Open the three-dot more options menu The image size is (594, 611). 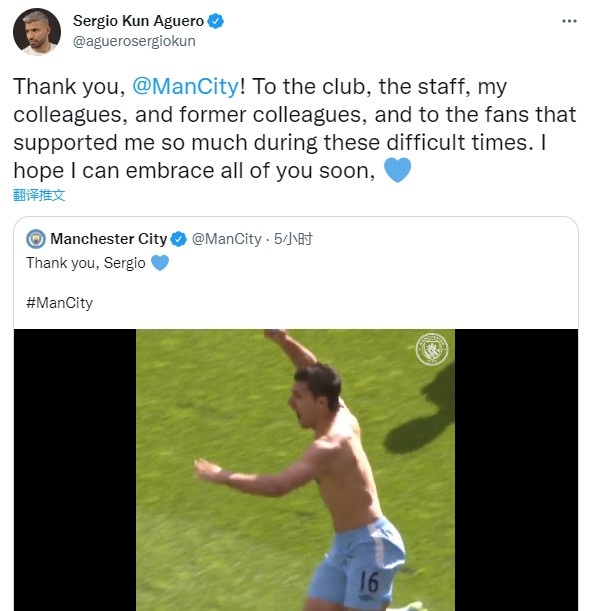point(569,21)
